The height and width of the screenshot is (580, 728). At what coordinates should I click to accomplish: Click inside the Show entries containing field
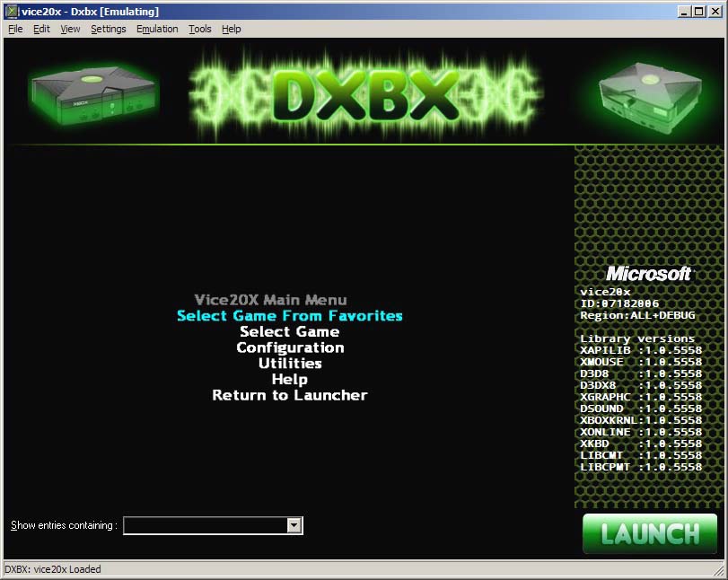pos(205,525)
